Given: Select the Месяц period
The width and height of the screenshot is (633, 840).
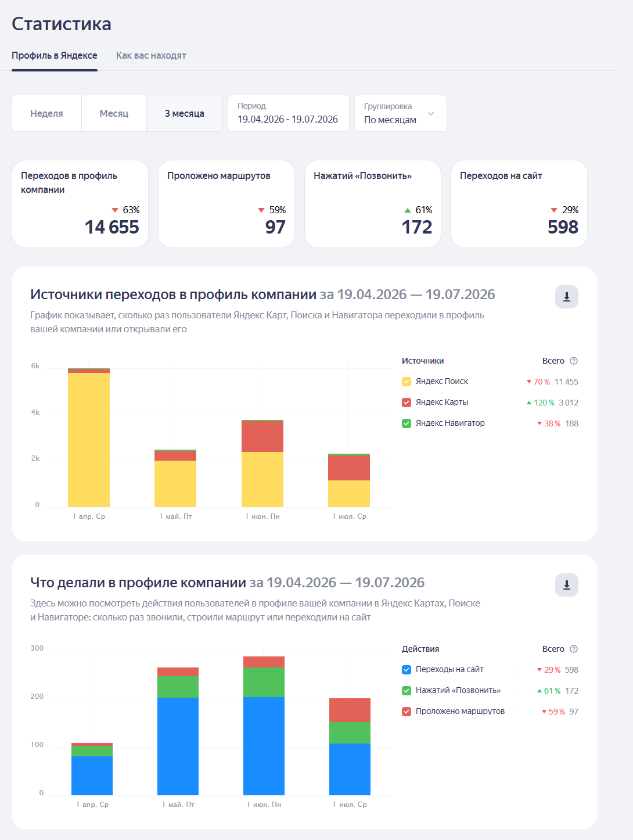Looking at the screenshot, I should (114, 113).
